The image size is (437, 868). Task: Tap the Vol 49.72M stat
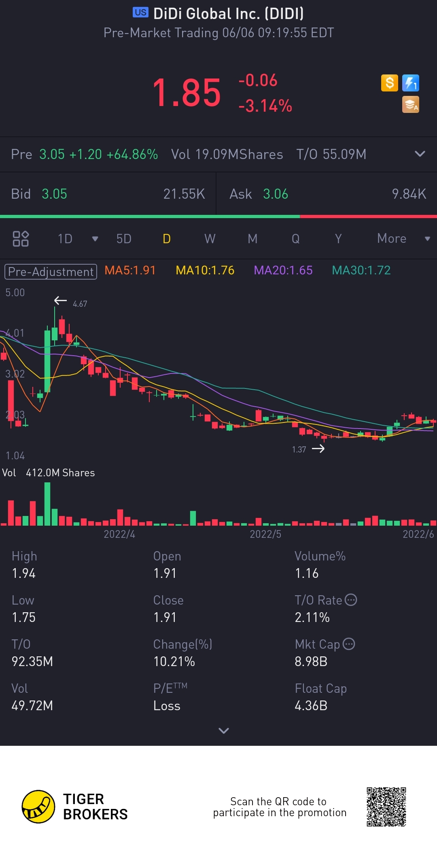point(32,697)
